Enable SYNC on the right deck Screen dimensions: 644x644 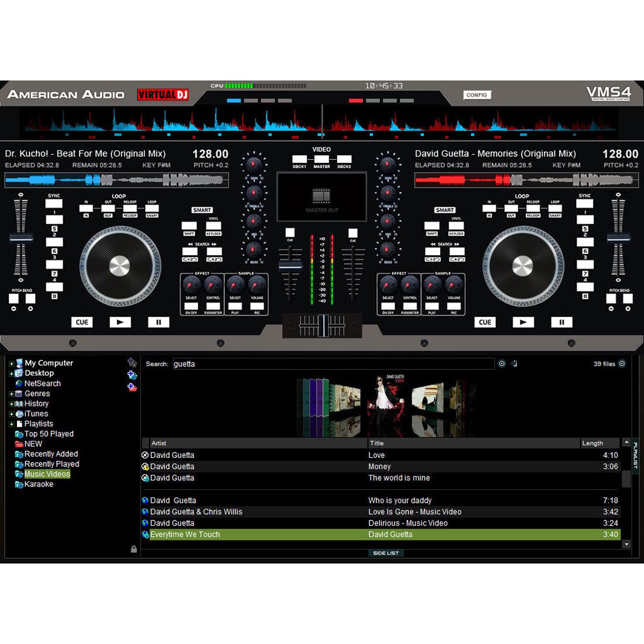point(584,203)
